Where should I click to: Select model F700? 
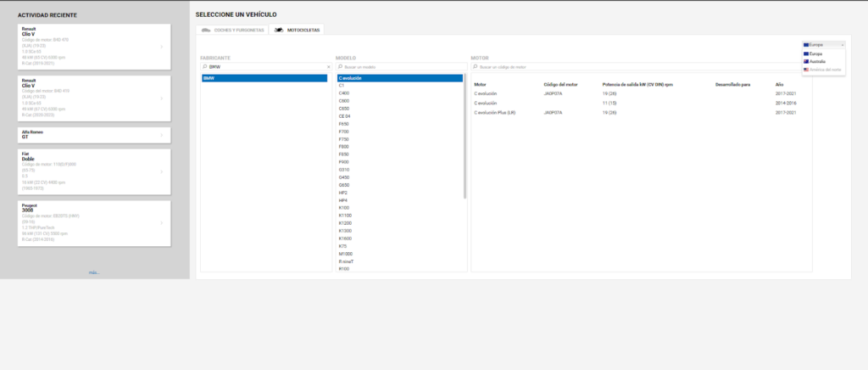click(400, 132)
